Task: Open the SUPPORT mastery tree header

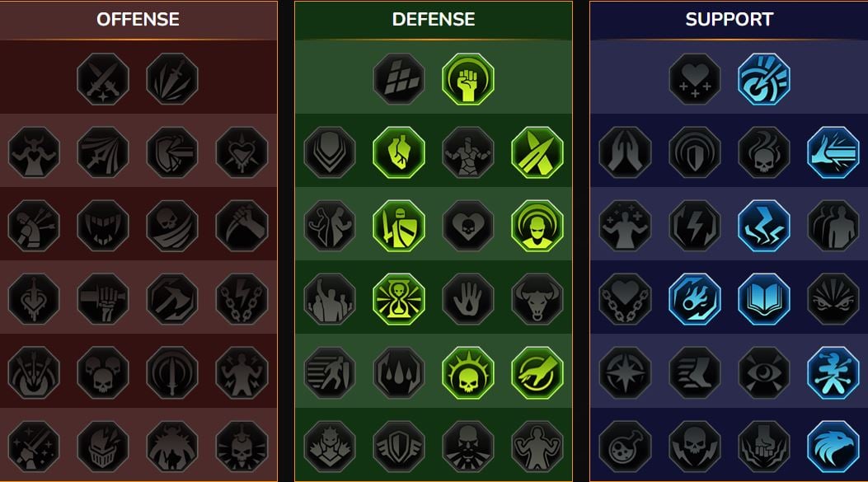Action: click(729, 20)
